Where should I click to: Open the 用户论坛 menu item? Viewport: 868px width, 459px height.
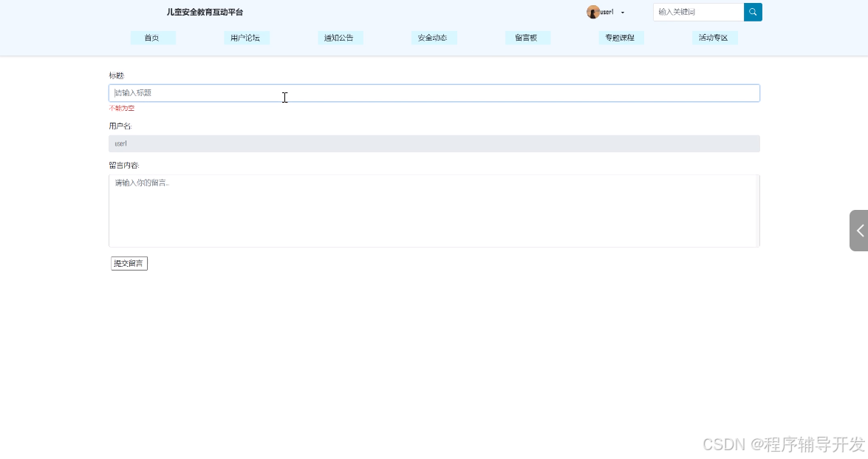tap(246, 38)
